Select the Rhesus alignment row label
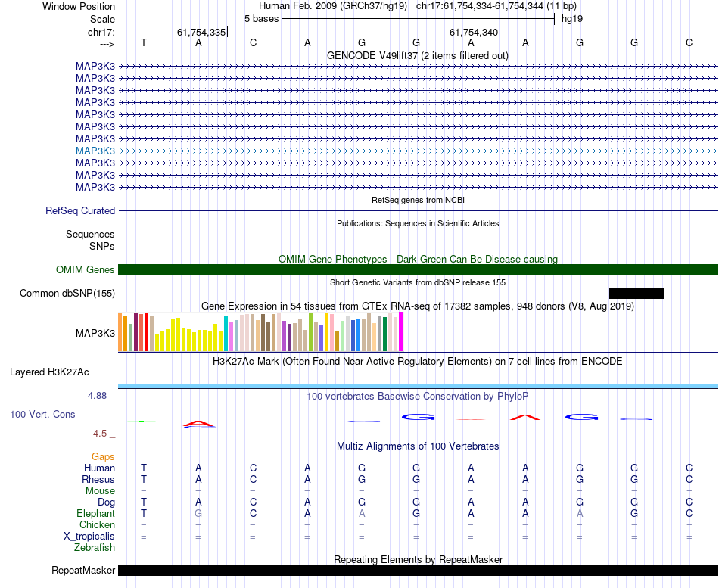The width and height of the screenshot is (719, 588). (98, 480)
